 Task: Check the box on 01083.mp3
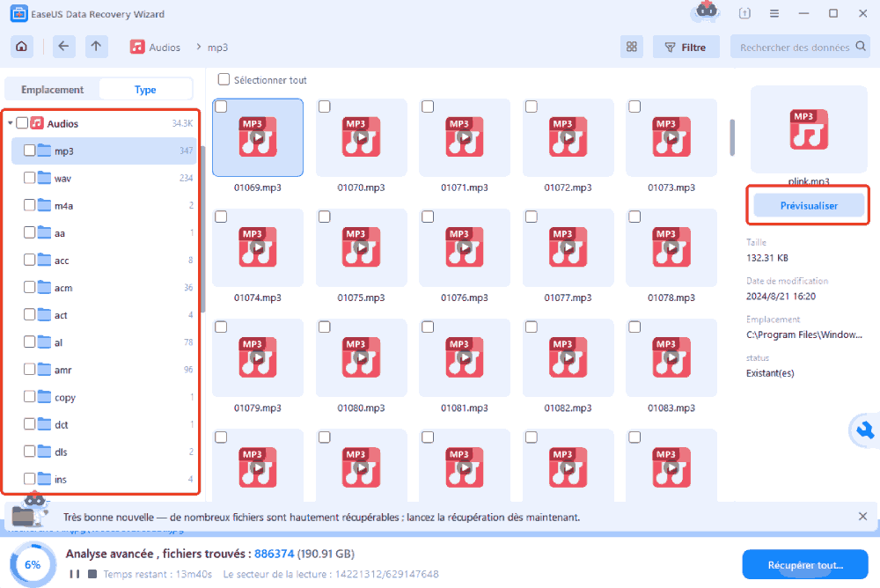point(634,327)
